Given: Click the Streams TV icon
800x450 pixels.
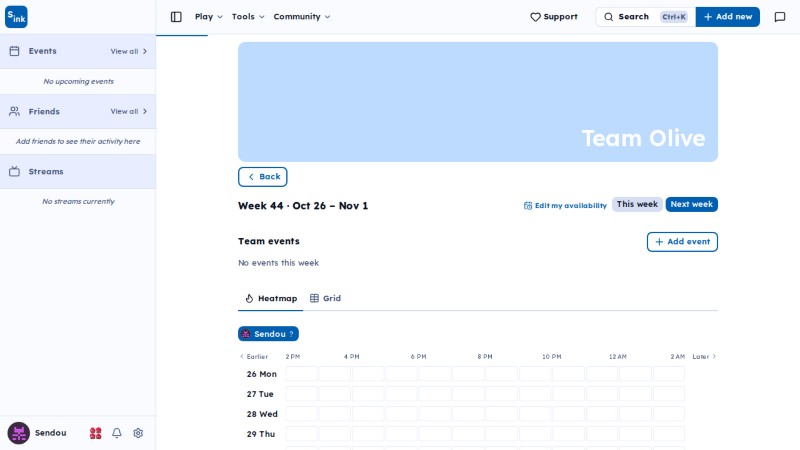Looking at the screenshot, I should [14, 171].
